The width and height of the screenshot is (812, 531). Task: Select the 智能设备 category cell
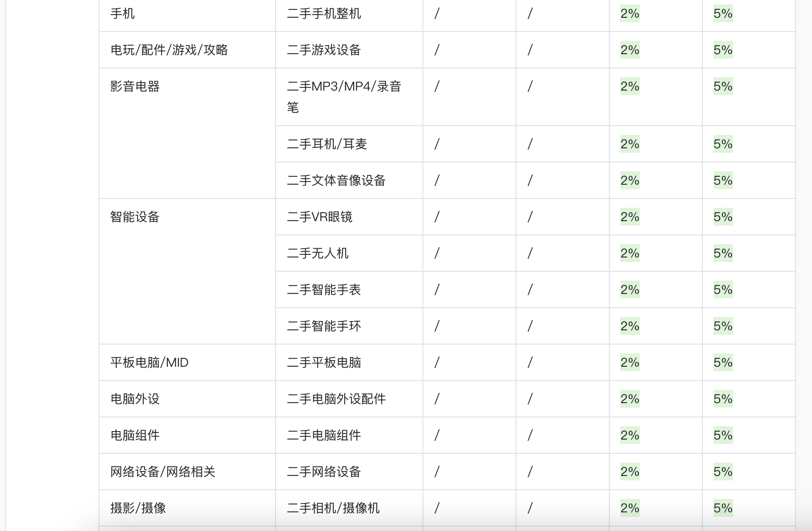click(x=135, y=217)
